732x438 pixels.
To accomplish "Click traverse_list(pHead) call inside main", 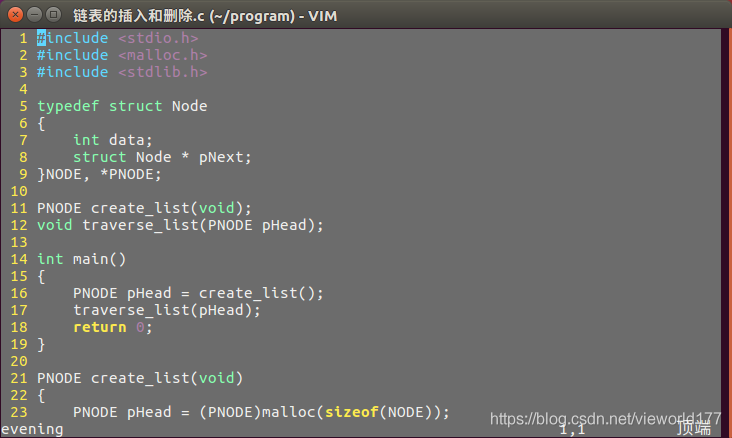I will (166, 310).
